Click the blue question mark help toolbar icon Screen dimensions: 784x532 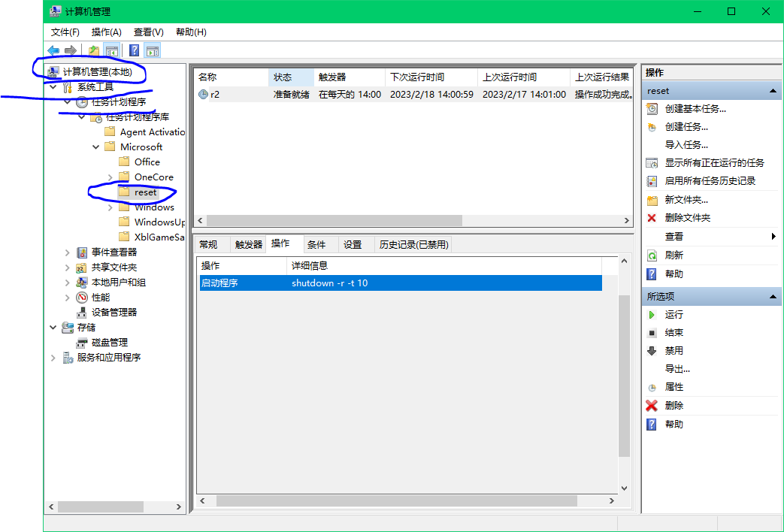tap(134, 50)
